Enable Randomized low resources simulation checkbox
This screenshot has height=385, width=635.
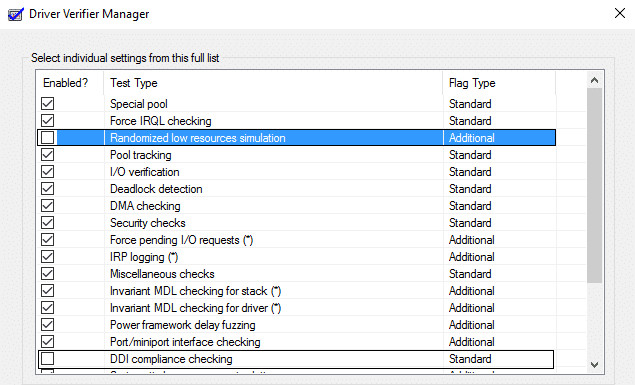[47, 138]
